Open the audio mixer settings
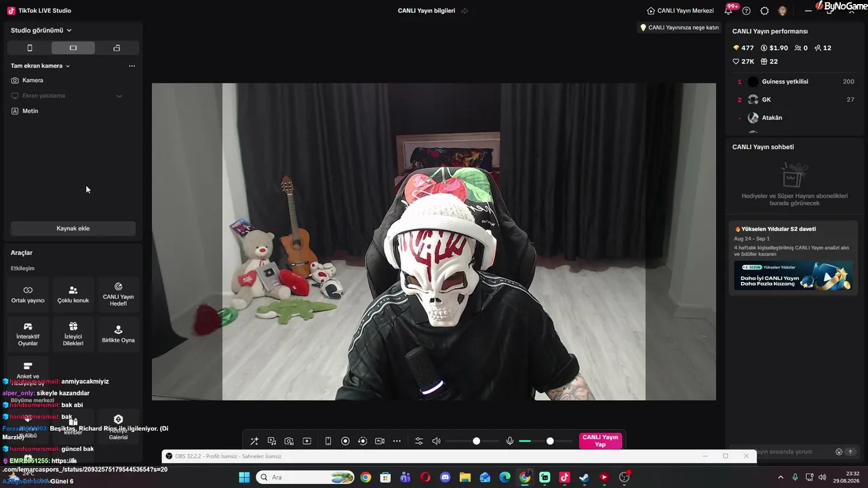 pyautogui.click(x=418, y=441)
